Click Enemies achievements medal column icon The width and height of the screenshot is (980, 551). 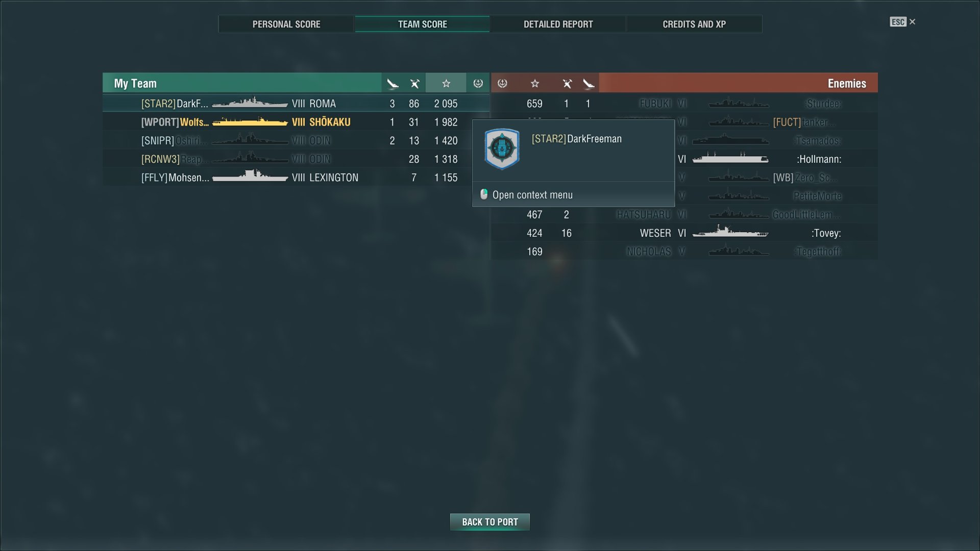click(502, 83)
